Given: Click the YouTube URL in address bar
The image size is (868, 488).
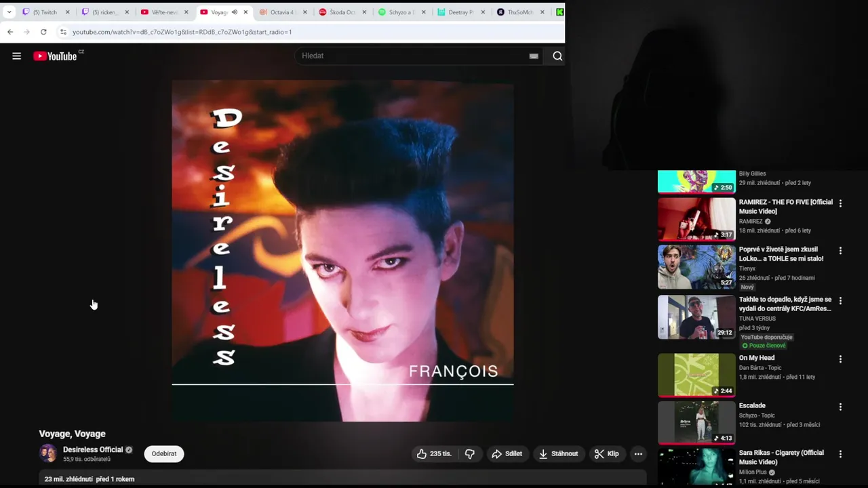Looking at the screenshot, I should 182,32.
